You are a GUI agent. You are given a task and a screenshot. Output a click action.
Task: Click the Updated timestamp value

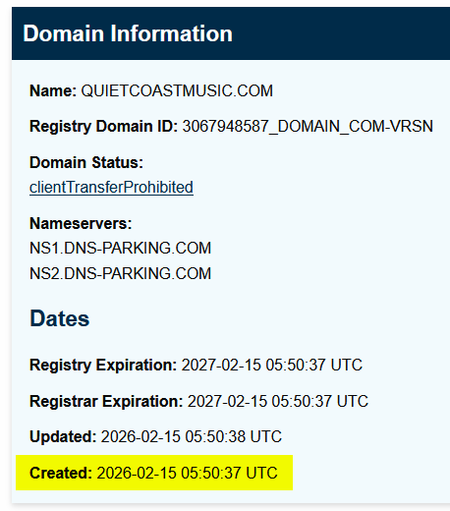click(x=191, y=437)
